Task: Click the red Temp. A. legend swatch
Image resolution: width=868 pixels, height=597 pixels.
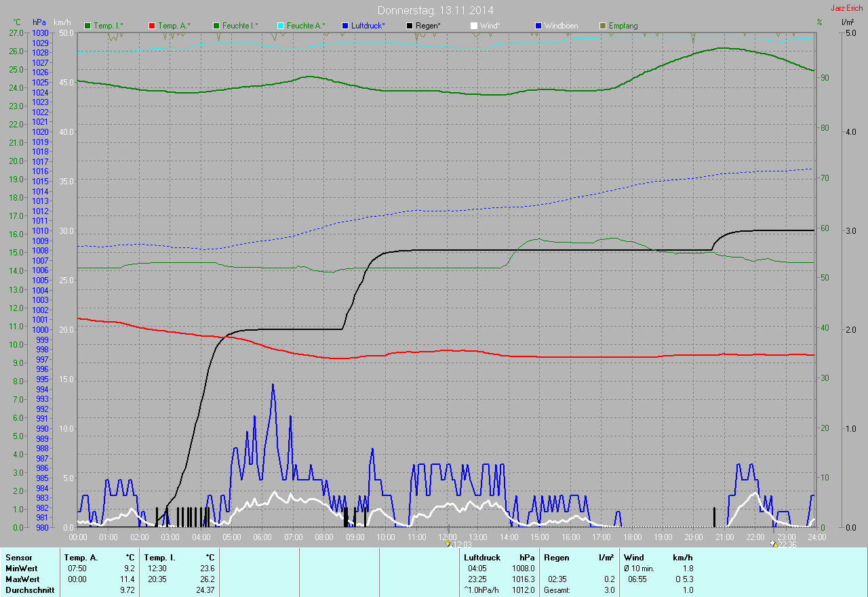Action: click(151, 26)
